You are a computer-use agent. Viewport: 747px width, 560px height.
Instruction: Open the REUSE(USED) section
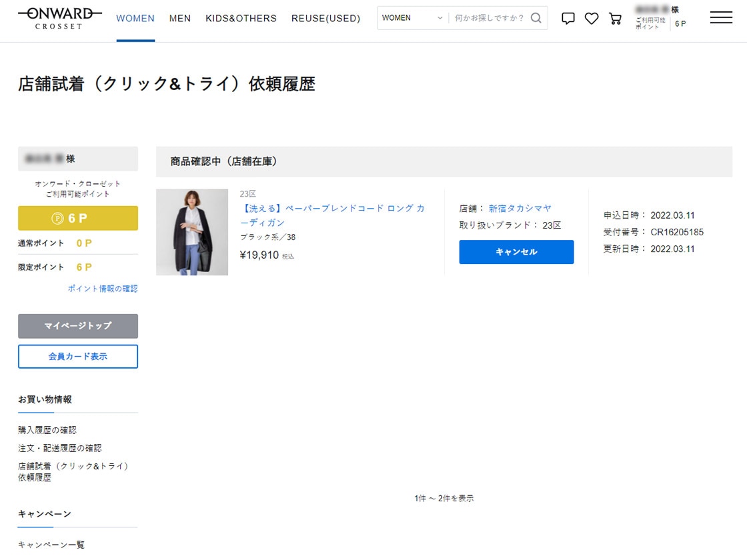point(325,18)
